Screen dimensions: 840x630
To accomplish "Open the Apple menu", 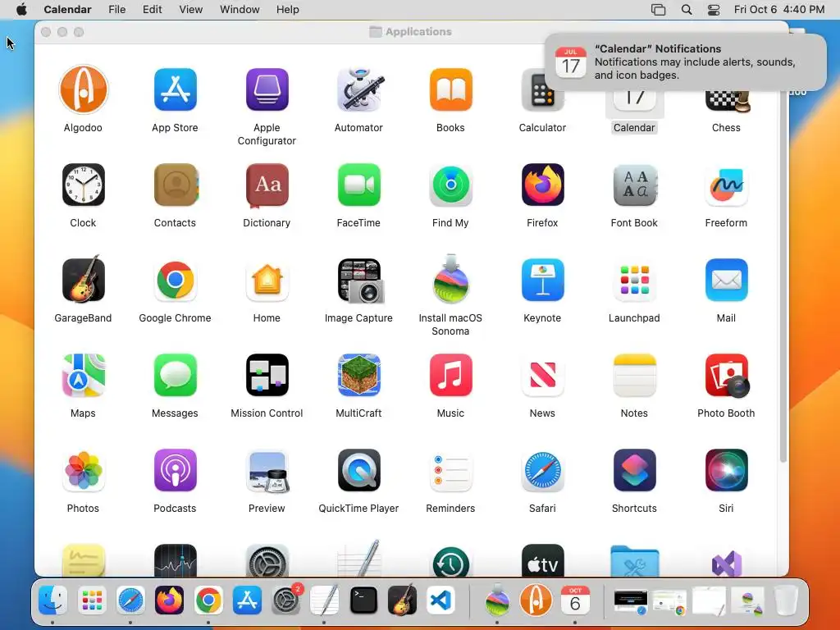I will coord(21,10).
